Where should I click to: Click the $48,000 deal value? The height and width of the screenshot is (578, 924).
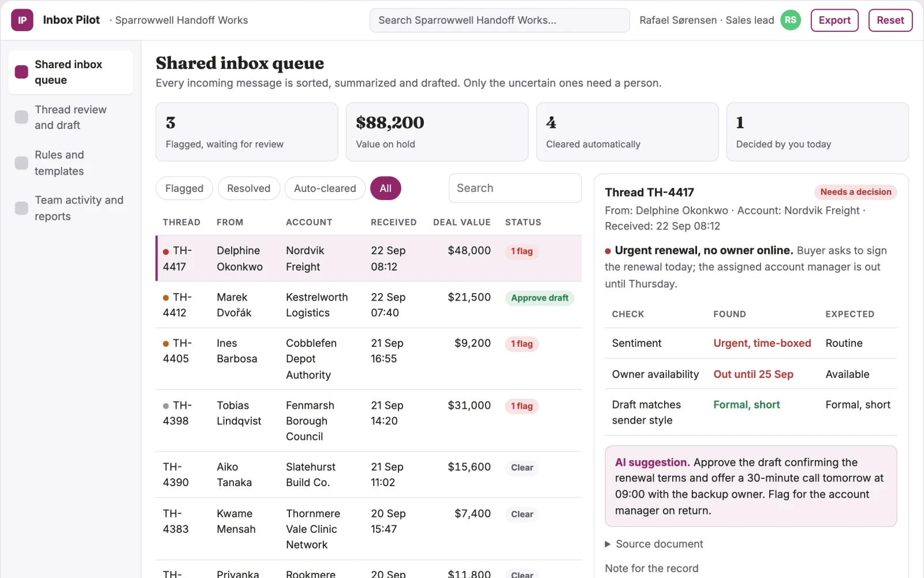coord(469,251)
